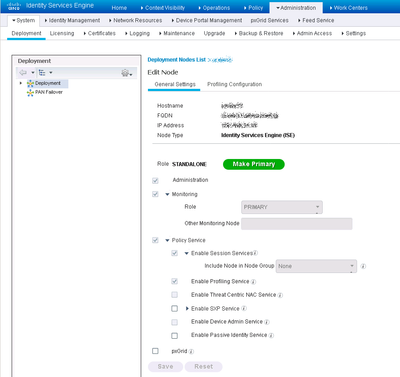Check Enable Device Admin Service checkbox

(174, 322)
